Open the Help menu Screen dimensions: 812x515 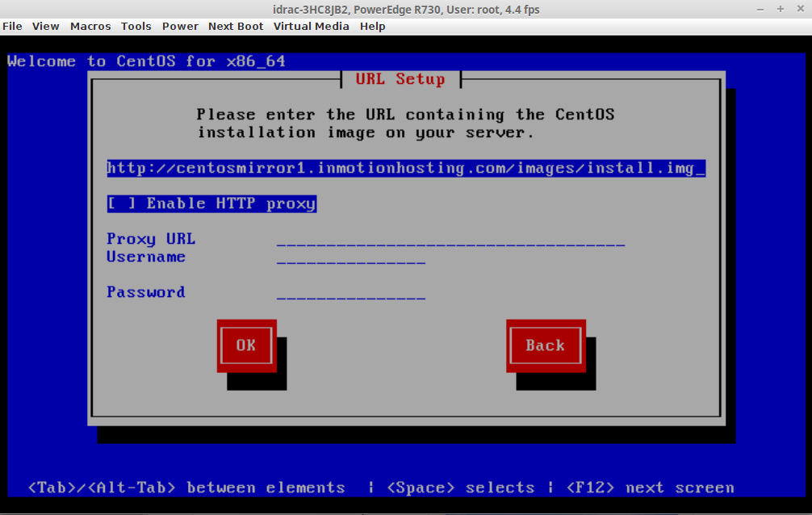point(372,26)
